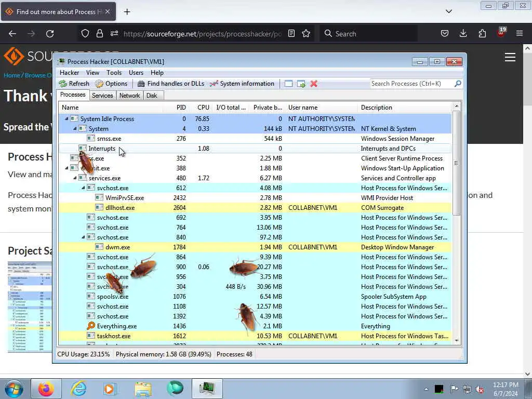Select the Interrupts row
Screen dimensions: 532x399
[255, 148]
